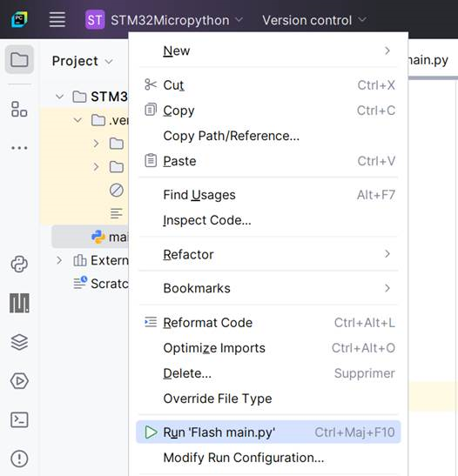Select Find Usages menu entry
Viewport: 458px width, 476px height.
click(x=268, y=195)
